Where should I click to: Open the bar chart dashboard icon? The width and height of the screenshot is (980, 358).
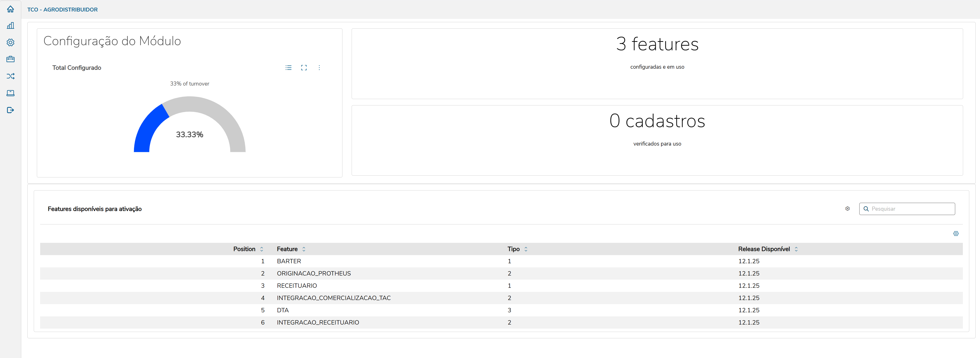(x=10, y=26)
